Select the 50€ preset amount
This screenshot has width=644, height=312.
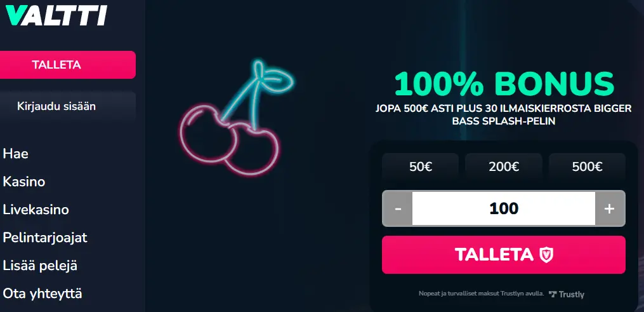[420, 166]
